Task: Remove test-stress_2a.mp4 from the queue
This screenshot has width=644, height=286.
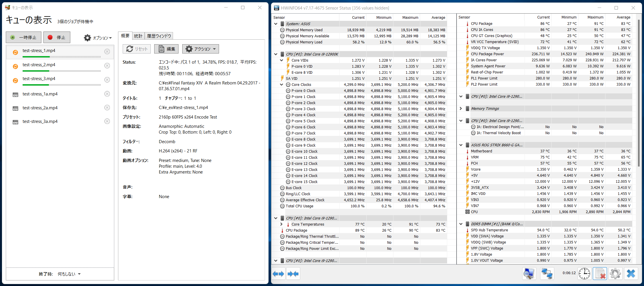Action: pyautogui.click(x=107, y=108)
